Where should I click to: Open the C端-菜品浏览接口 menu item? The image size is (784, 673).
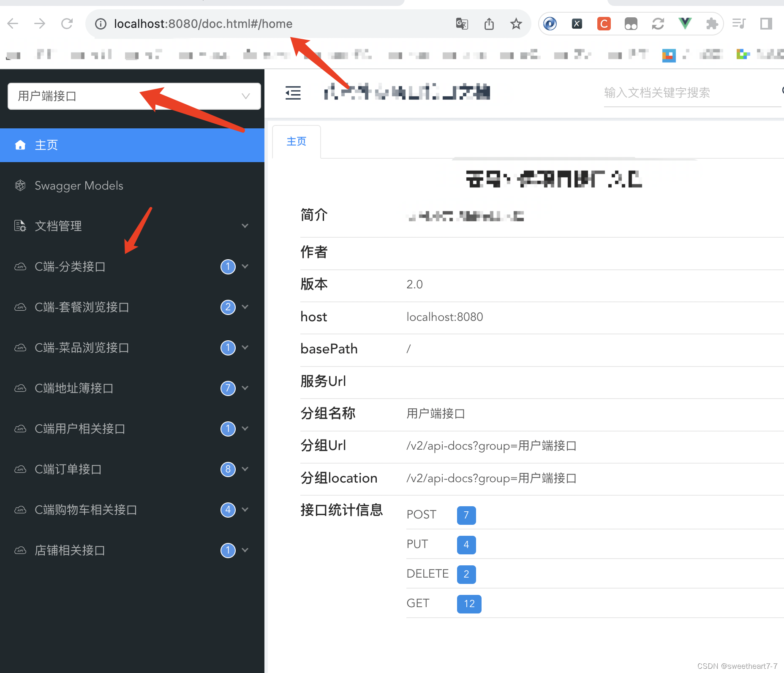coord(132,348)
